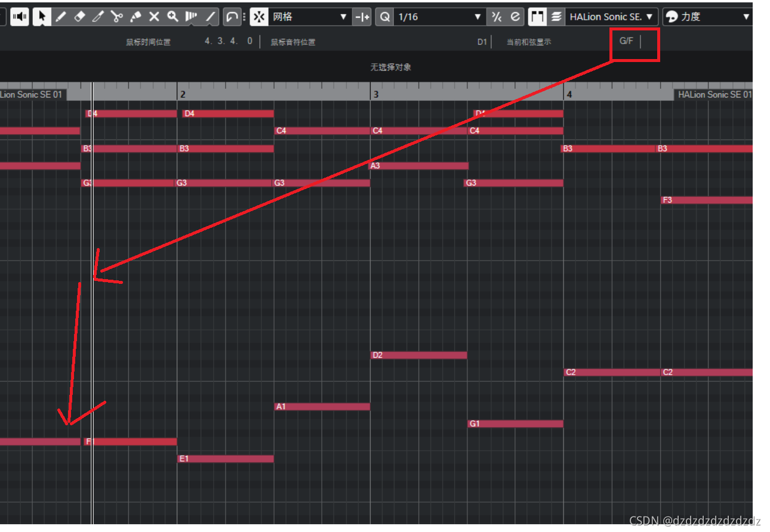The width and height of the screenshot is (770, 532).
Task: Click the 鼠标时间位置 label
Action: point(148,42)
